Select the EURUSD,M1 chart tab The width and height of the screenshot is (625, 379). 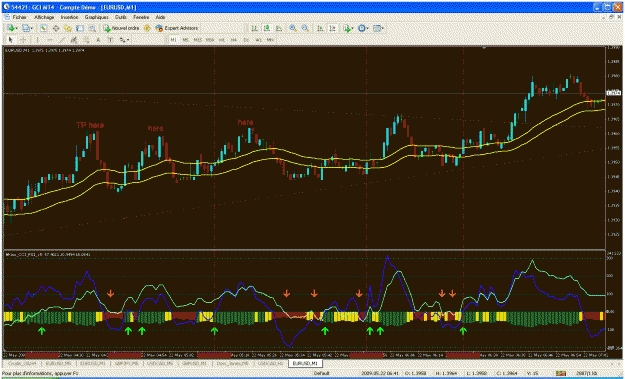(305, 363)
